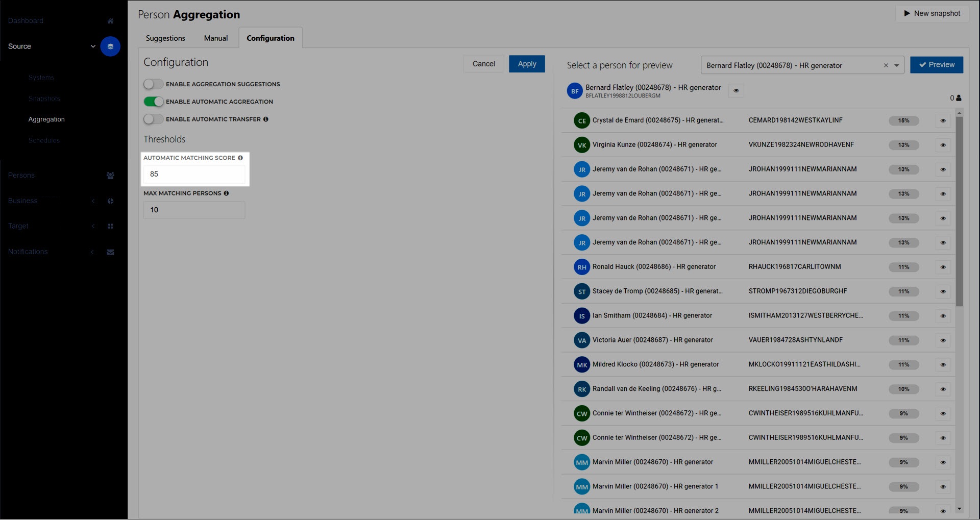Screen dimensions: 980x520
Task: Select Marvin Miller HR generator 1 row
Action: pyautogui.click(x=757, y=487)
